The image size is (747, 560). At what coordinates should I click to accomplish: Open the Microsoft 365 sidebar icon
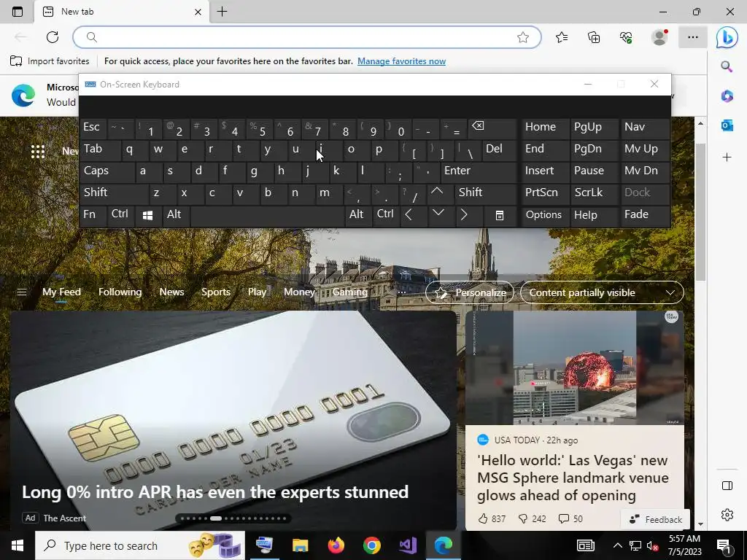click(x=727, y=96)
